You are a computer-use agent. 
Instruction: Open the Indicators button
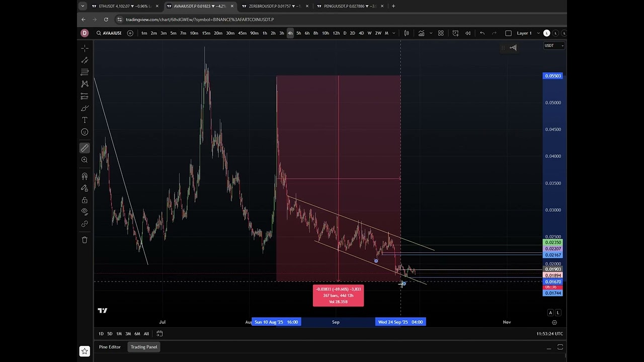pyautogui.click(x=421, y=33)
